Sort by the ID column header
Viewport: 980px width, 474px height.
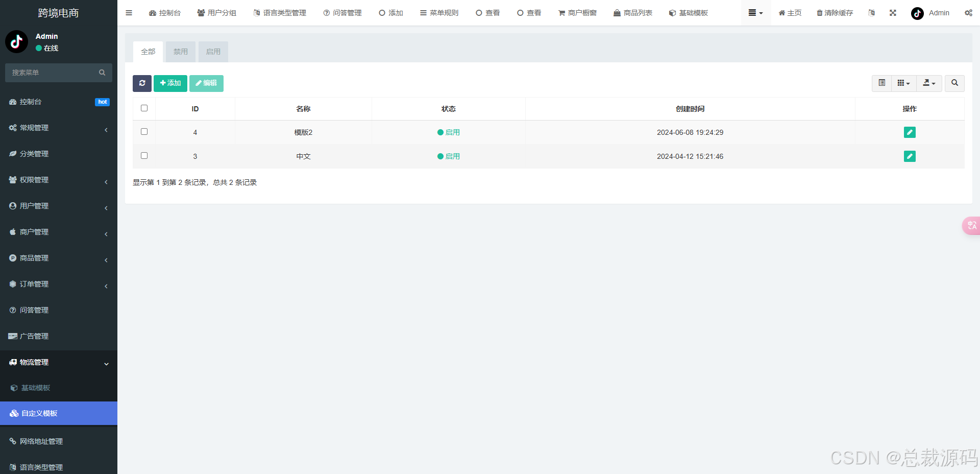point(195,109)
